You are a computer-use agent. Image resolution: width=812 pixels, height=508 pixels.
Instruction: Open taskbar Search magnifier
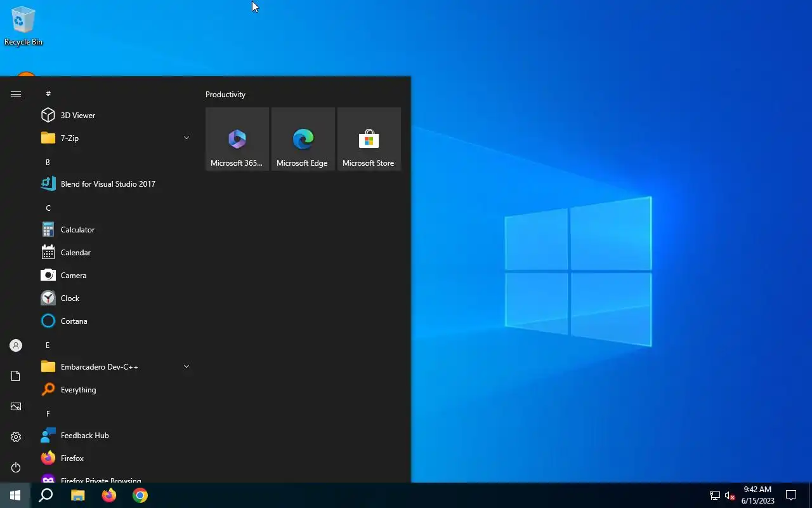(x=46, y=495)
